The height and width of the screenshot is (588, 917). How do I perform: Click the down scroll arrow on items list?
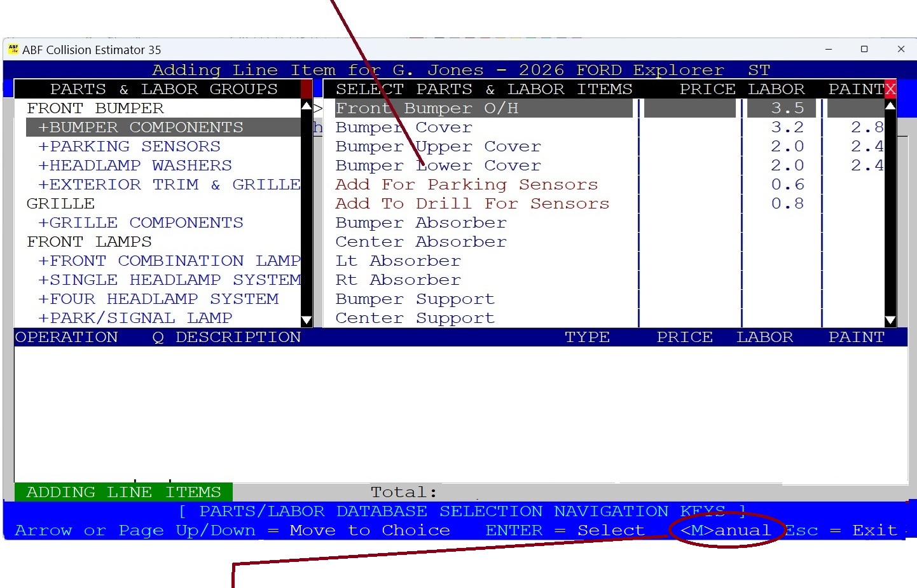pyautogui.click(x=890, y=320)
